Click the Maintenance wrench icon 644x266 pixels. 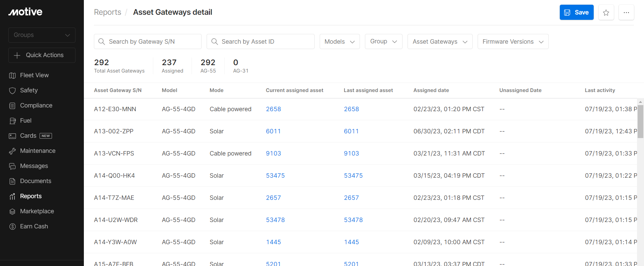[12, 151]
